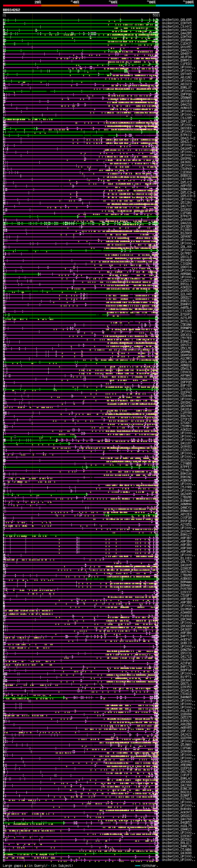The width and height of the screenshot is (197, 868).
Task: Select UniRef100_P09789 label
Action: click(x=177, y=589)
